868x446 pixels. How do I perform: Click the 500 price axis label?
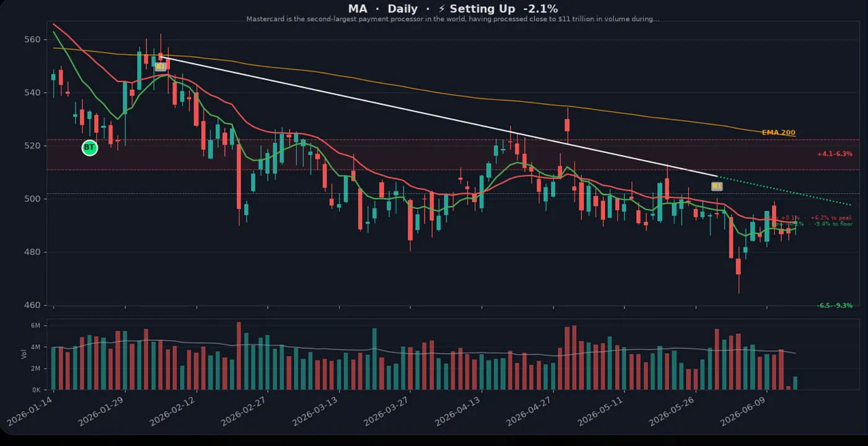point(32,199)
